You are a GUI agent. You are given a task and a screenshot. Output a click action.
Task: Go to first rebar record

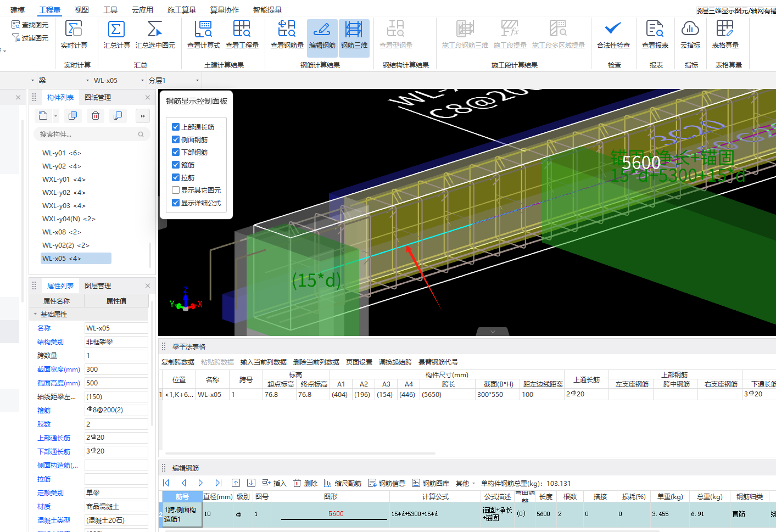click(x=166, y=483)
